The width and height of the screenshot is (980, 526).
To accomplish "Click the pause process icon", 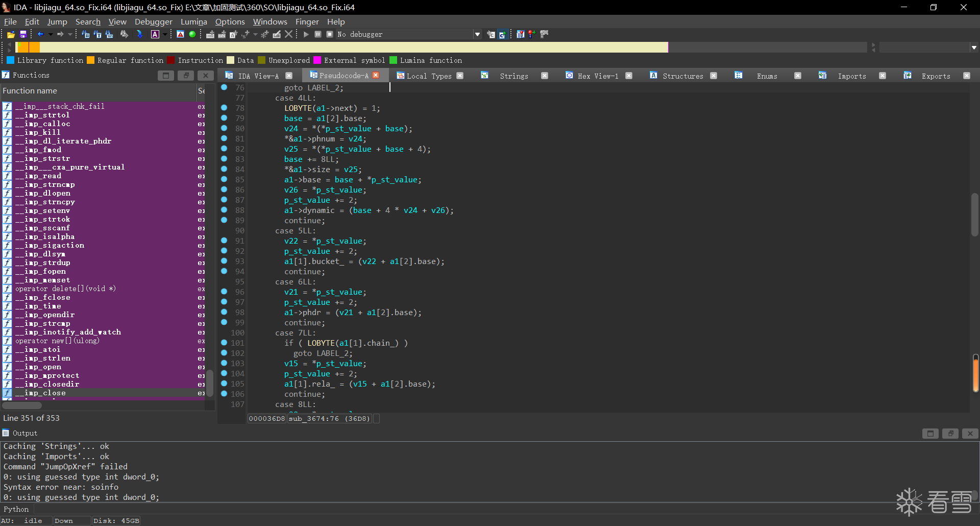I will 318,34.
